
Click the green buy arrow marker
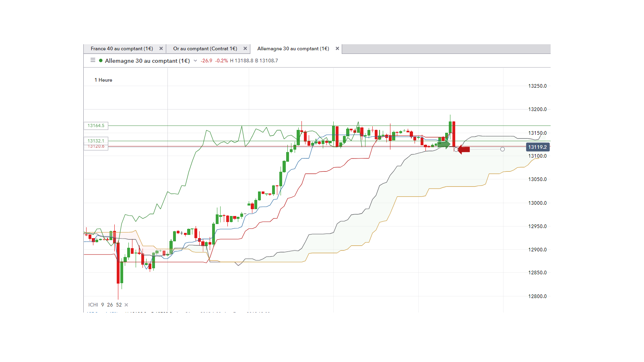(x=444, y=144)
